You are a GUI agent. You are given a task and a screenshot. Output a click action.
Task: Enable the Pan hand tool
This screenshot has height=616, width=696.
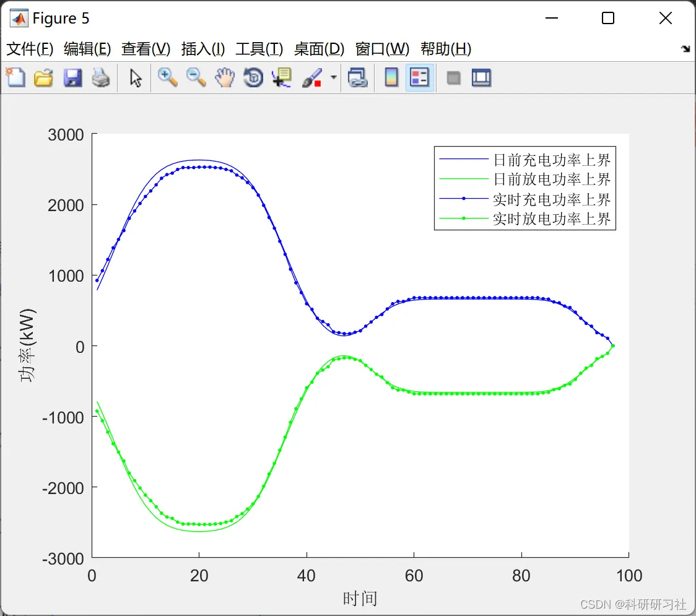point(225,78)
